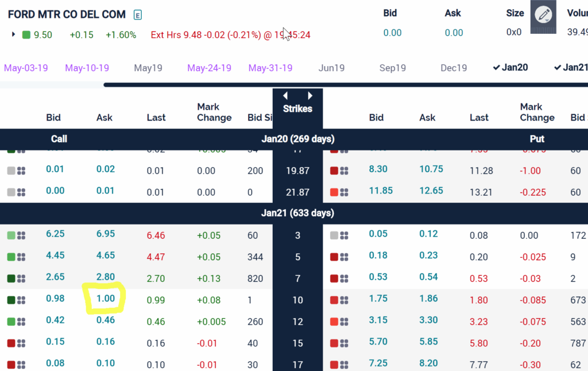Image resolution: width=588 pixels, height=371 pixels.
Task: Click the pencil edit icon at top right
Action: [x=543, y=15]
